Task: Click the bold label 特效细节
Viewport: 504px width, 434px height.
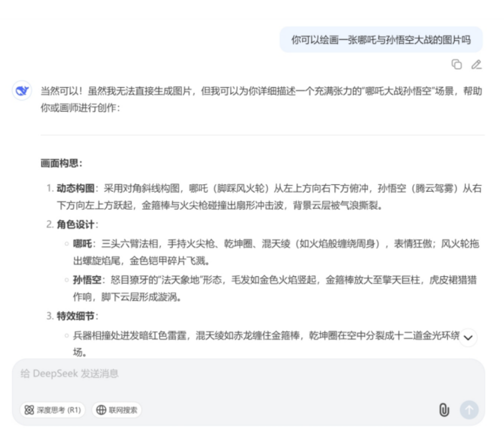Action: 75,316
